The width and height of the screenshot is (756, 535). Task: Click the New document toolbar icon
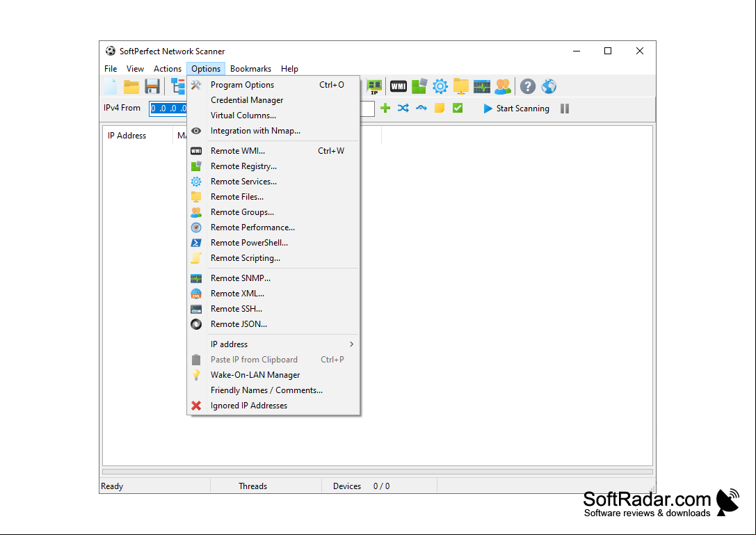(x=111, y=86)
